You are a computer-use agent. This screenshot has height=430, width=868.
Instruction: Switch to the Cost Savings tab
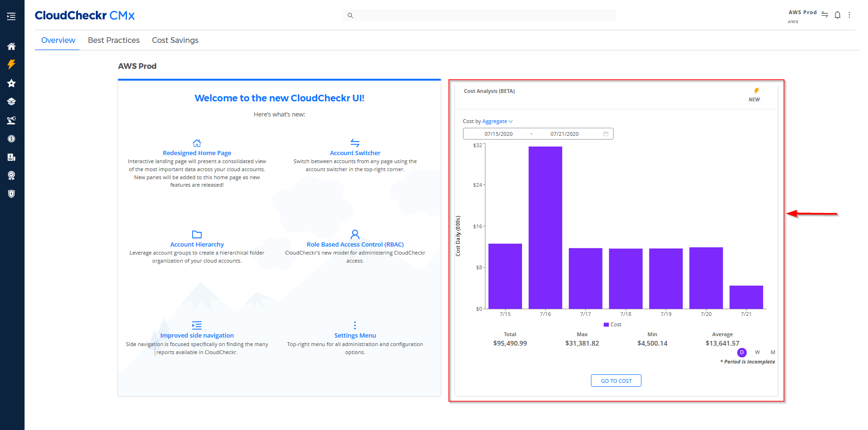(175, 40)
